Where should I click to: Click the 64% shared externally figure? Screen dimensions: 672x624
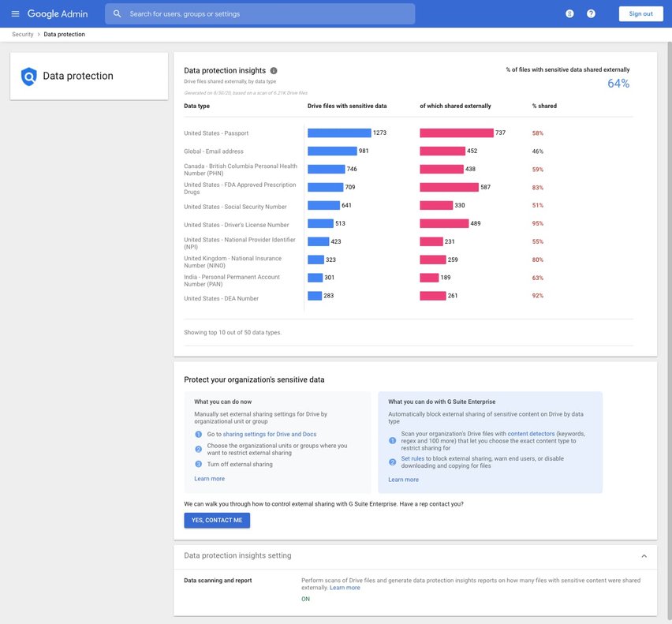(618, 84)
